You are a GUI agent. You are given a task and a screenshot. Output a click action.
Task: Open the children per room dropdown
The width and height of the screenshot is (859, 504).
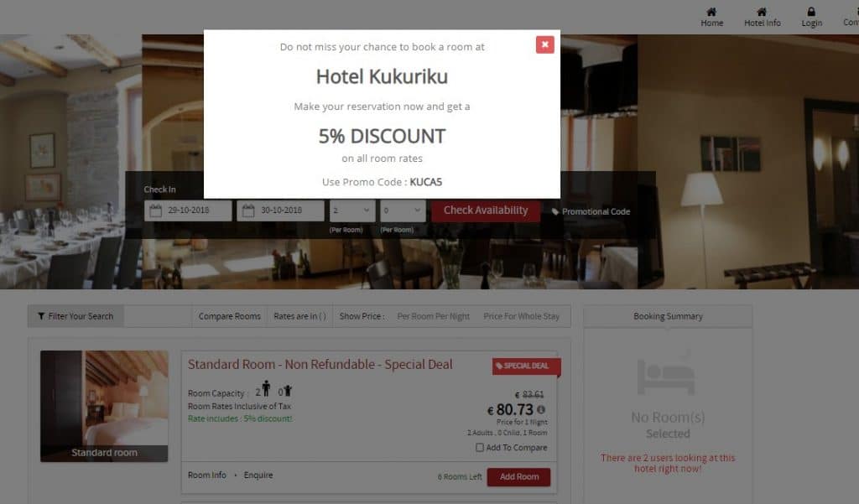tap(402, 210)
